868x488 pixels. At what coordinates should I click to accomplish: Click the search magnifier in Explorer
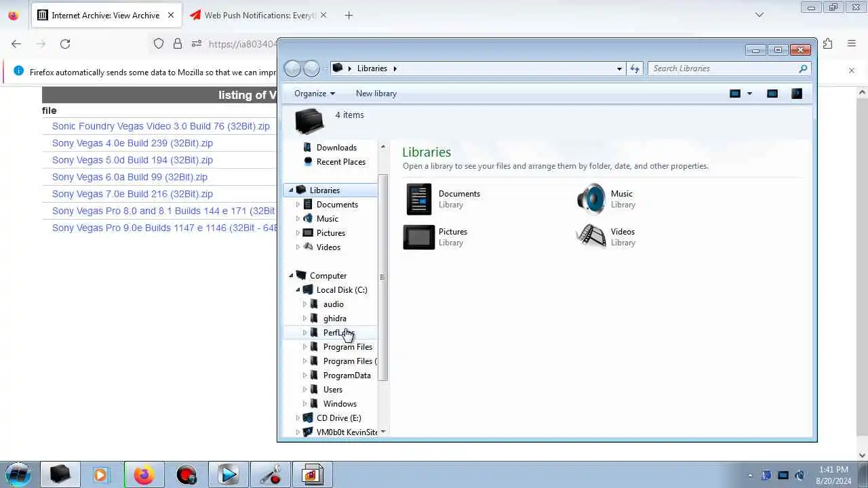(803, 68)
